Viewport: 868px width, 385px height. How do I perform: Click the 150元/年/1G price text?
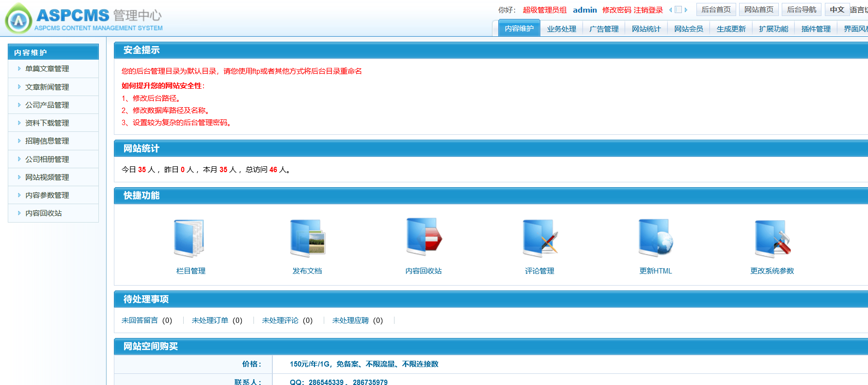(364, 364)
